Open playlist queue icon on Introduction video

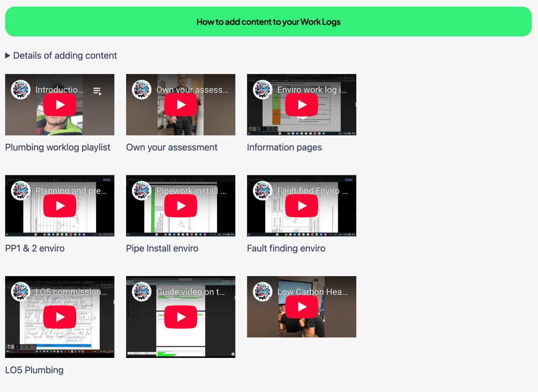[x=97, y=91]
